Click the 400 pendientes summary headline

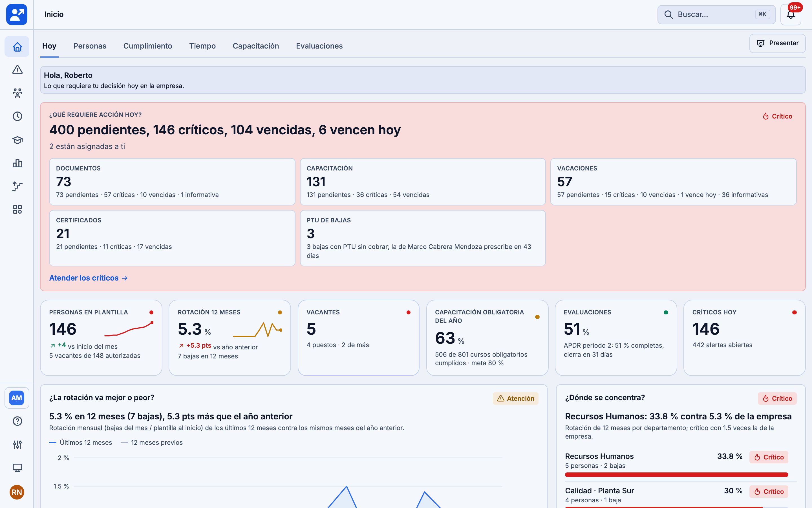pos(225,130)
